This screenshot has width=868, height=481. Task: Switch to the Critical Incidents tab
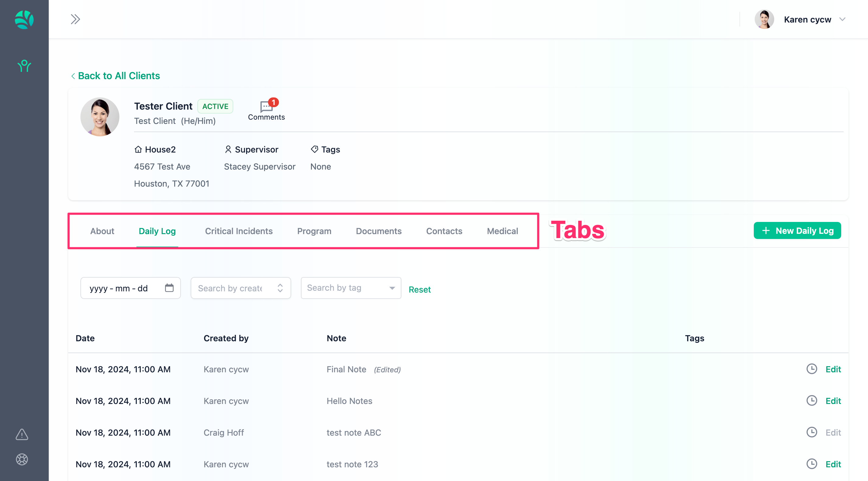(x=238, y=231)
